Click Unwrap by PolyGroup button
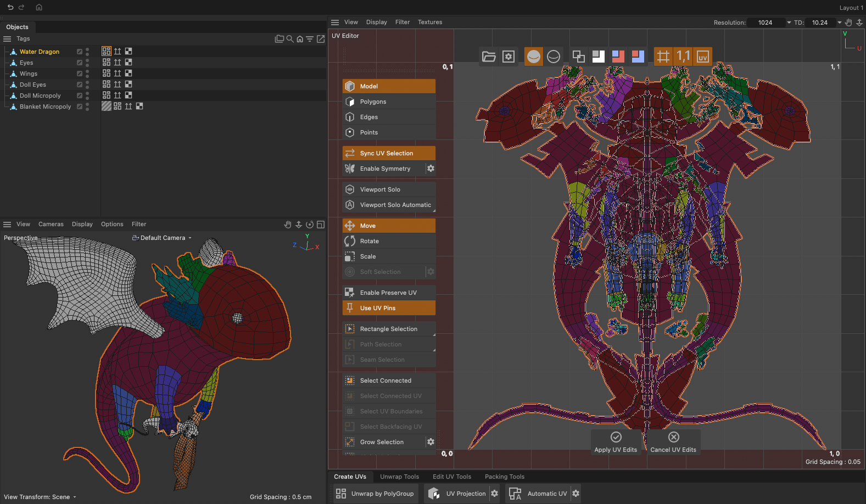Screen dimensions: 866x504 [375, 494]
